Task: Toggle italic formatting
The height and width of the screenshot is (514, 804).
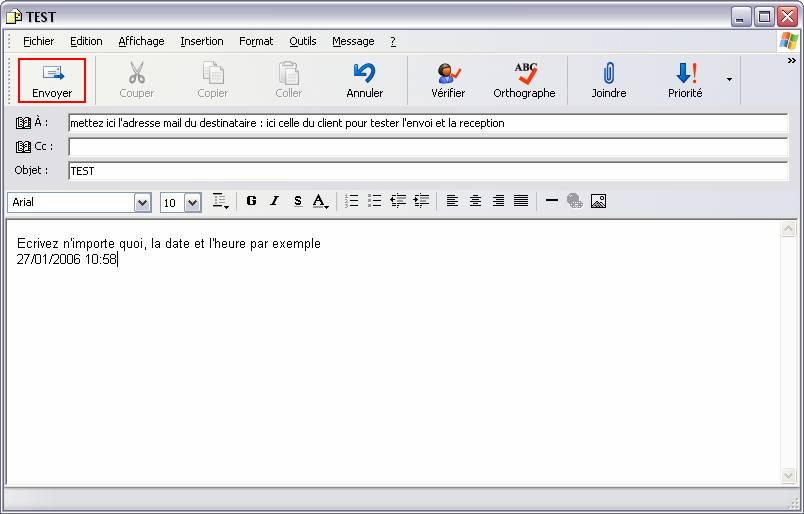Action: [275, 201]
